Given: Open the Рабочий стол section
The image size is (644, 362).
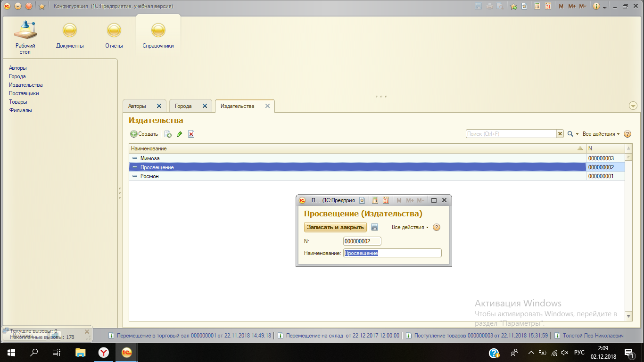Looking at the screenshot, I should 25,37.
